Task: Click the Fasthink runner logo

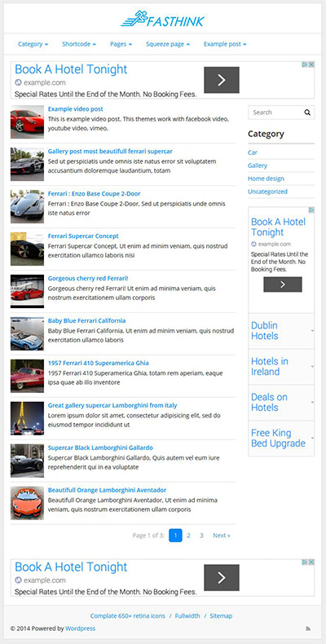Action: pos(162,19)
